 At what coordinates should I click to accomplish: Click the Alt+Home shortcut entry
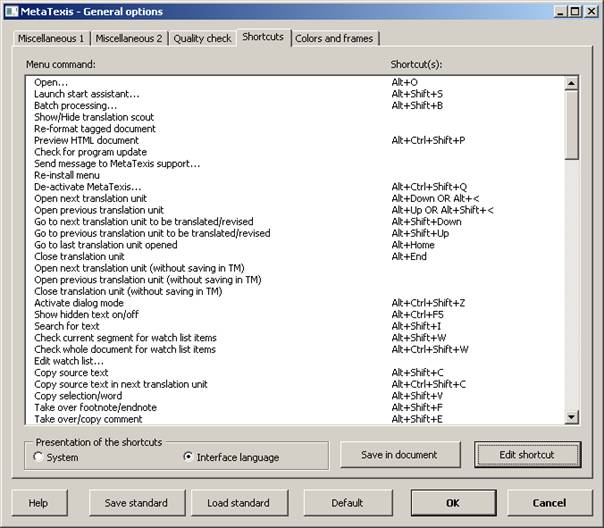(413, 245)
